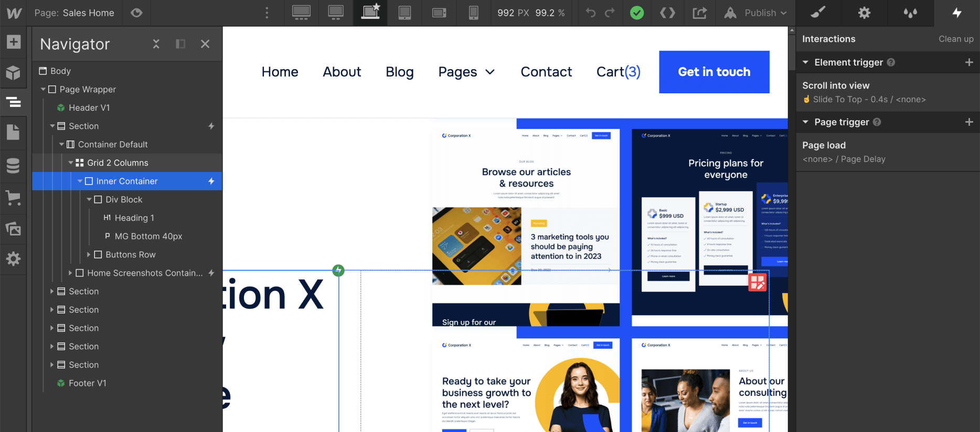Switch to large desktop breakpoint

pyautogui.click(x=301, y=13)
